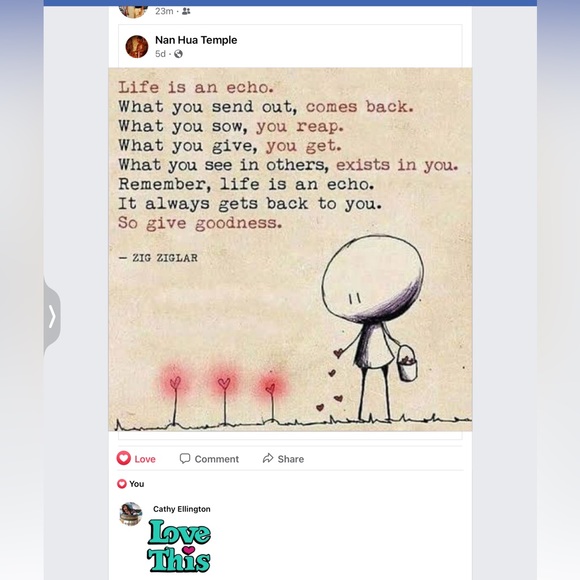The height and width of the screenshot is (580, 580).
Task: Click the Share arrow icon
Action: pos(268,458)
